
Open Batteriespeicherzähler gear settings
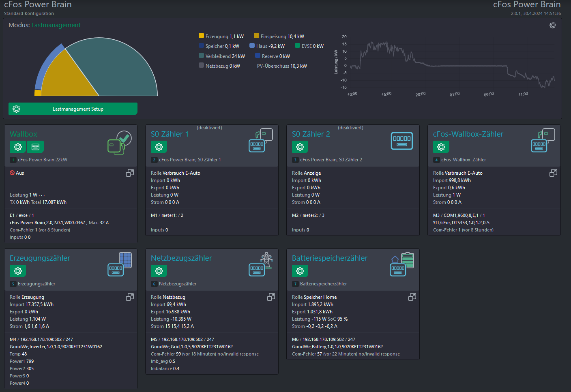click(300, 271)
